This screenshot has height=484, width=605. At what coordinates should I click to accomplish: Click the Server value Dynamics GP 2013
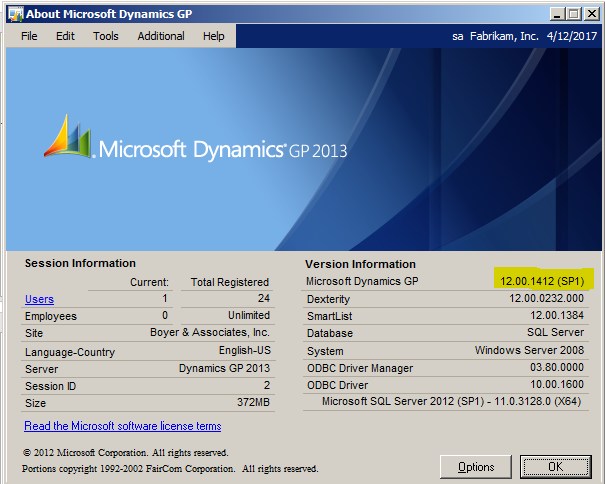click(224, 368)
